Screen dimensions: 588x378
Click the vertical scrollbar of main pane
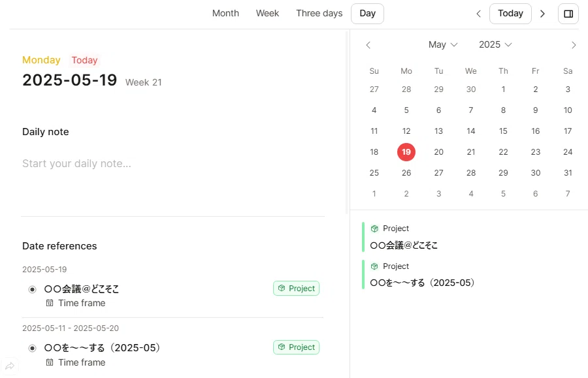click(x=347, y=121)
